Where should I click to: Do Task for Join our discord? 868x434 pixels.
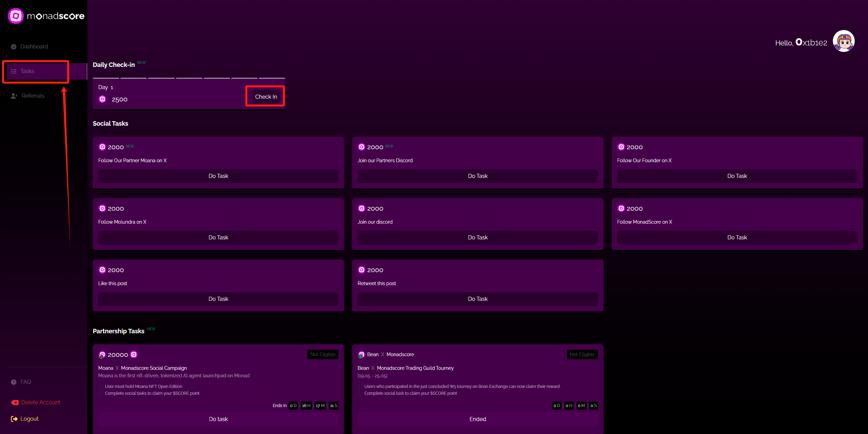pyautogui.click(x=478, y=238)
